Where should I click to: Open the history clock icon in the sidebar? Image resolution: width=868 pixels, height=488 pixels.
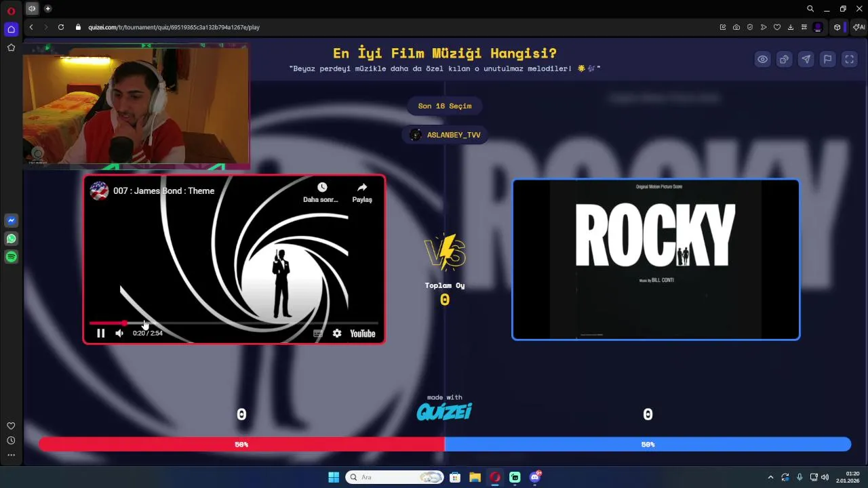(11, 441)
